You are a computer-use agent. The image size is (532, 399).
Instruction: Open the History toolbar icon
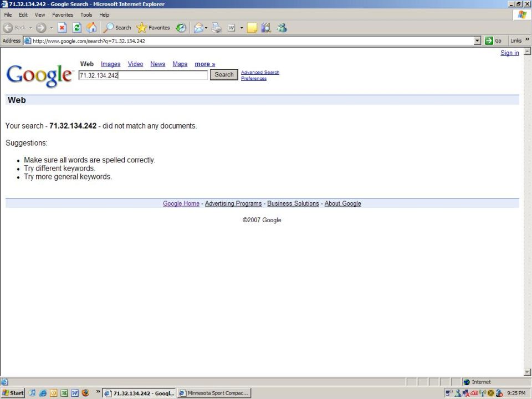(x=181, y=28)
